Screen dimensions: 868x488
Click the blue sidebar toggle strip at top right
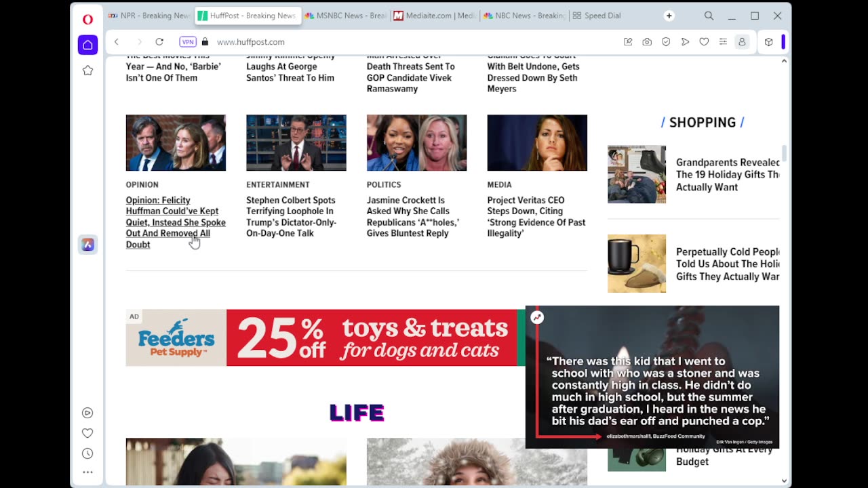coord(783,42)
